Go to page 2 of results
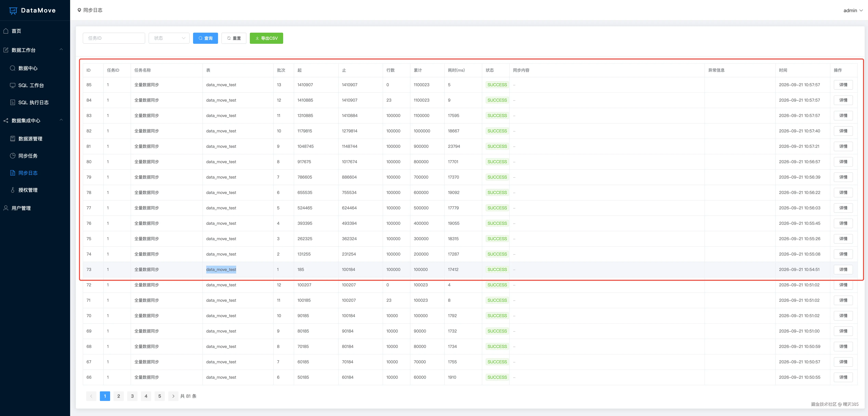868x416 pixels. pos(119,396)
